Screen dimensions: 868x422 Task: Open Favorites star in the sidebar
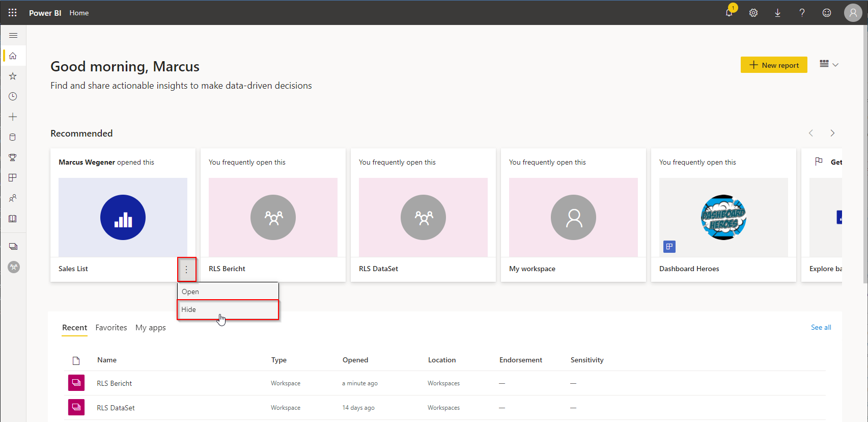coord(13,76)
